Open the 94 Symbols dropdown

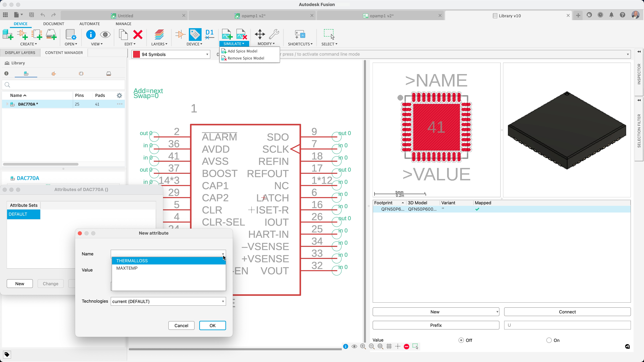click(171, 54)
